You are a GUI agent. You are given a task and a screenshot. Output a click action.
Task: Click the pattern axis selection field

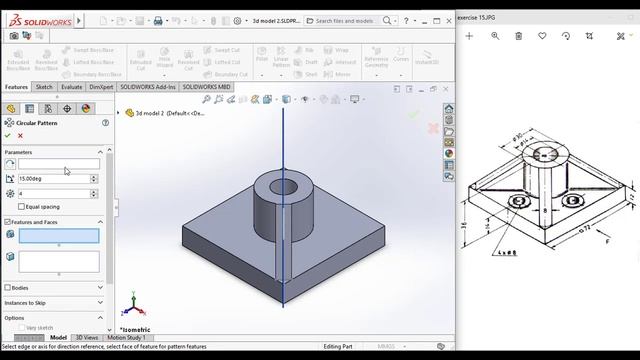coord(59,164)
